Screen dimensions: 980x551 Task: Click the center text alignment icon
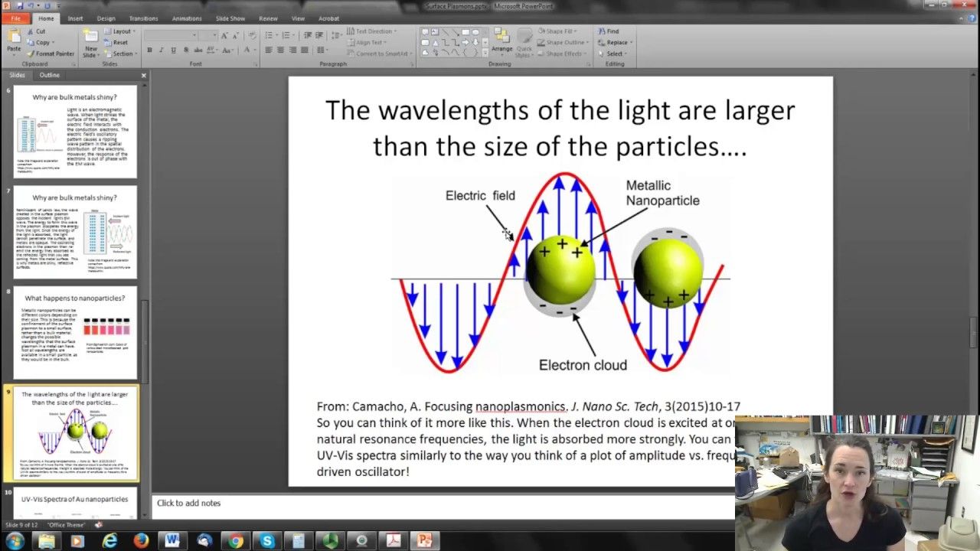point(281,50)
